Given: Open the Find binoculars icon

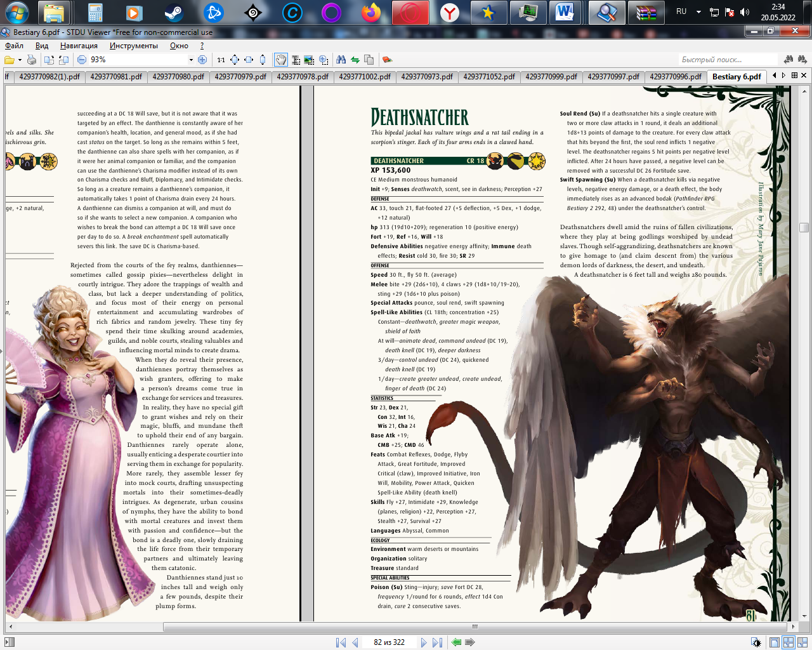Looking at the screenshot, I should (341, 60).
